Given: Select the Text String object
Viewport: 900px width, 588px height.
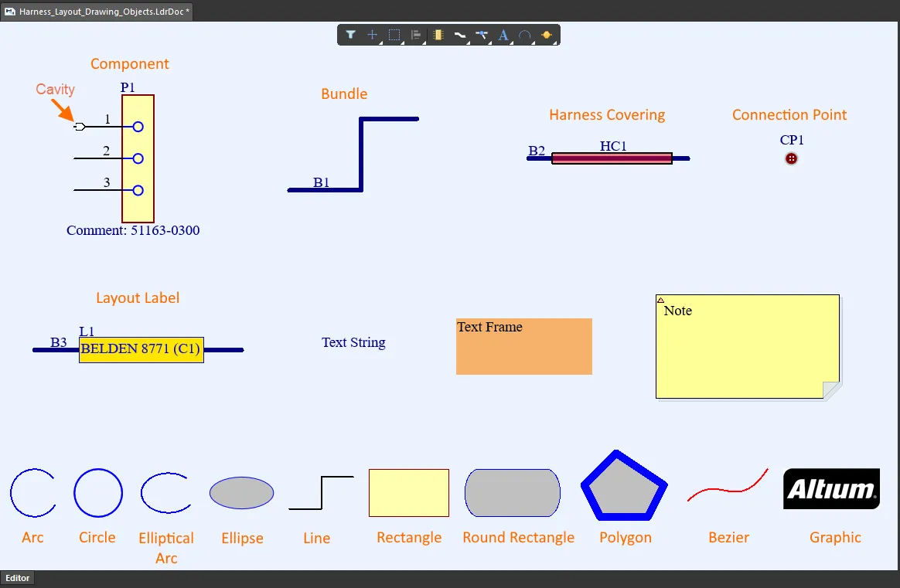Looking at the screenshot, I should [353, 342].
